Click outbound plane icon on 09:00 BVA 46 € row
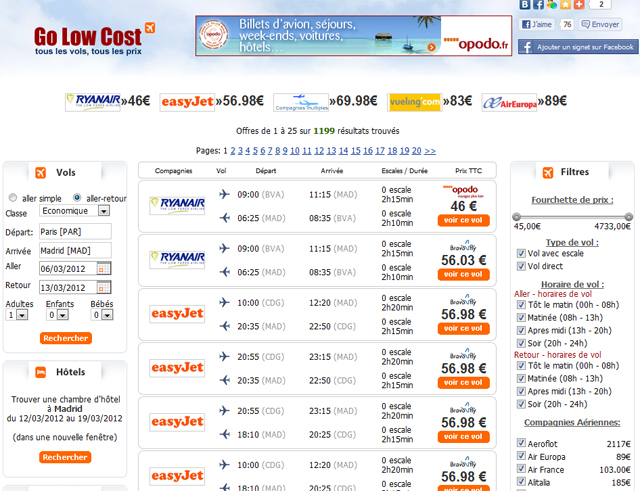 tap(224, 194)
